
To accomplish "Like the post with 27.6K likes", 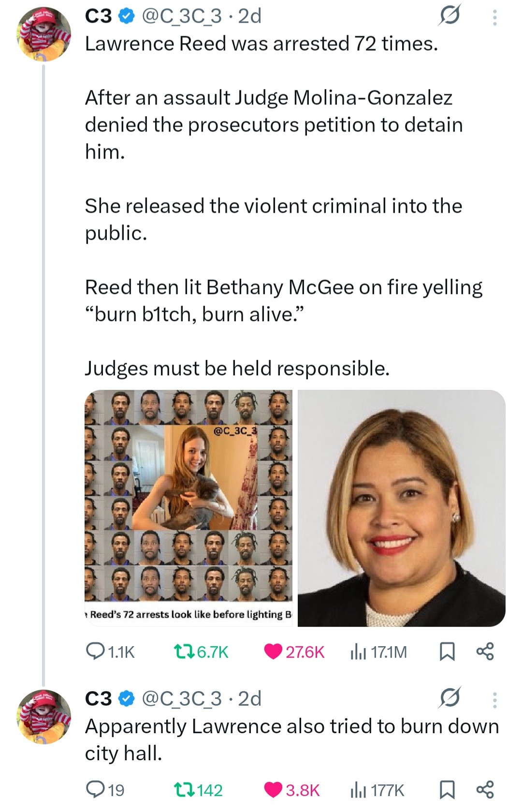I will click(274, 651).
